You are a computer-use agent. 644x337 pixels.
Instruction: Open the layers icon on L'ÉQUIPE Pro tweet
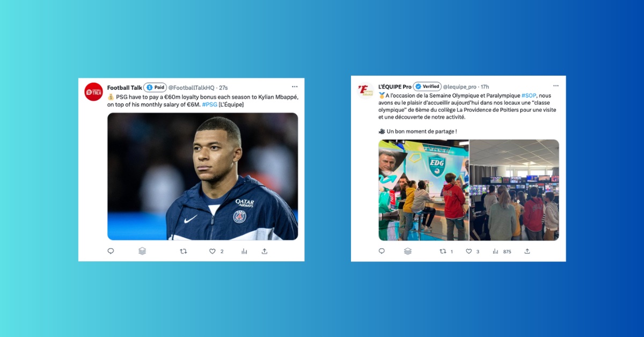408,251
